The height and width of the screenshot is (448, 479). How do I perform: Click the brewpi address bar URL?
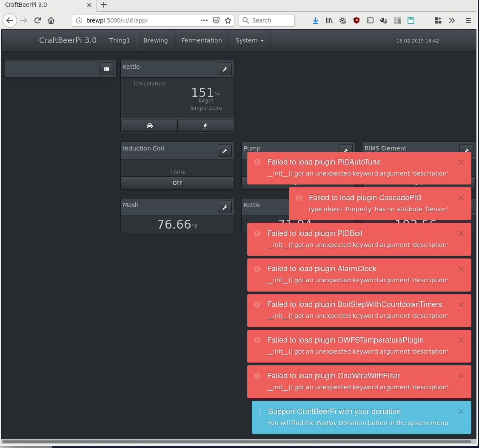pos(117,20)
